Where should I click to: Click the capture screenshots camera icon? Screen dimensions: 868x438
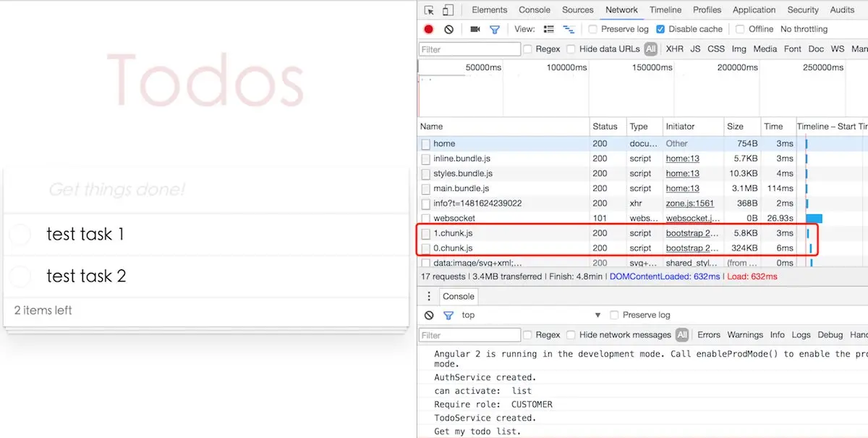click(475, 30)
